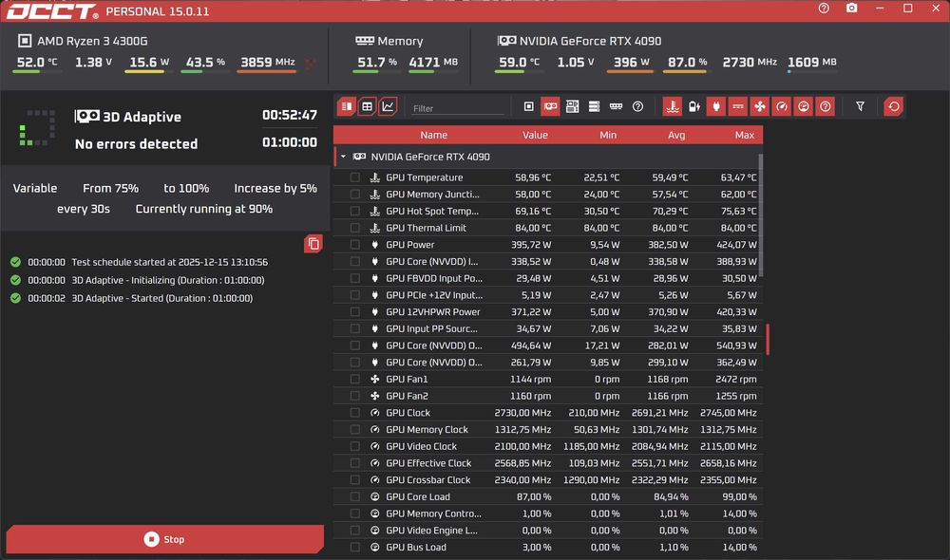Check the GPU Thermal Limit checkbox
The height and width of the screenshot is (560, 950).
[355, 228]
